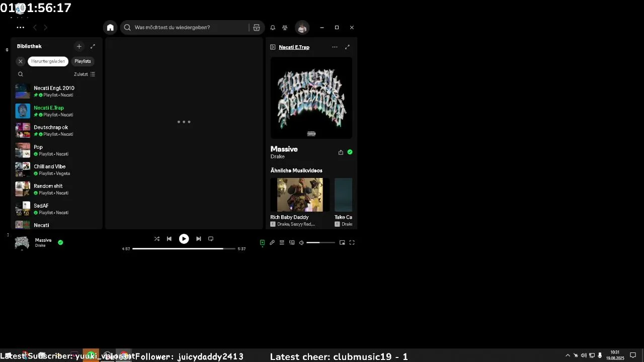Open the Pop playlist
644x362 pixels.
point(56,150)
